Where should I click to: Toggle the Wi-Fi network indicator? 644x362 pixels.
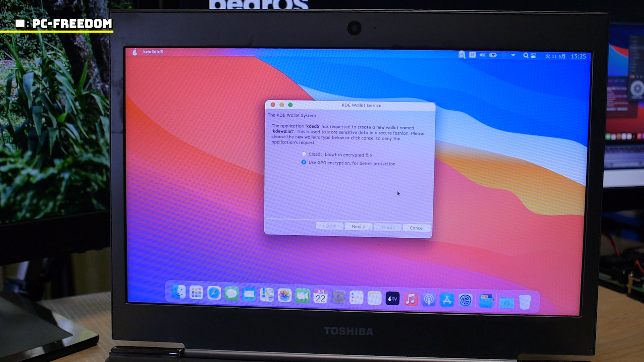[x=504, y=56]
